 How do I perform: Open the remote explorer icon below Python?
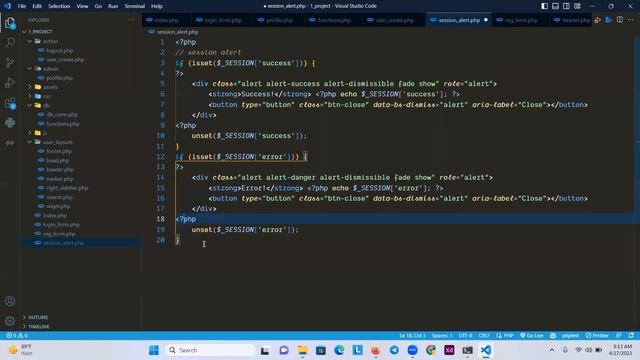tap(10, 143)
